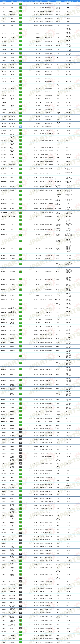Click the fuel icon in AUDI Q7 row
The height and width of the screenshot is (644, 80).
click(x=21, y=25)
